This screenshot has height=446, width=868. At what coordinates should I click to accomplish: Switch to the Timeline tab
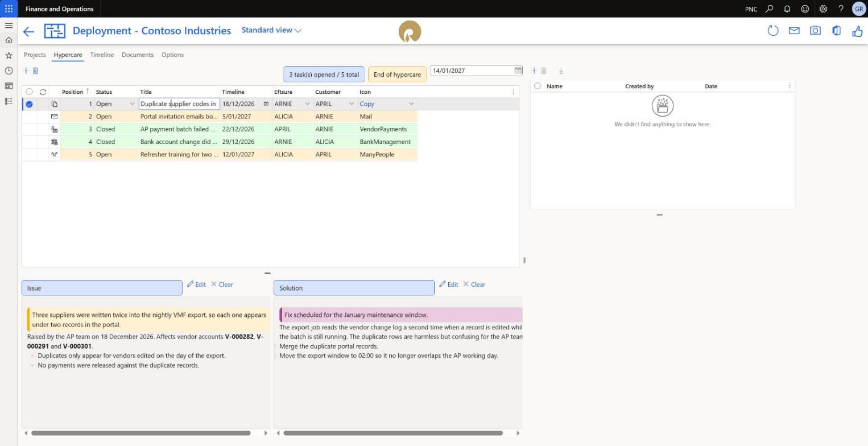102,55
